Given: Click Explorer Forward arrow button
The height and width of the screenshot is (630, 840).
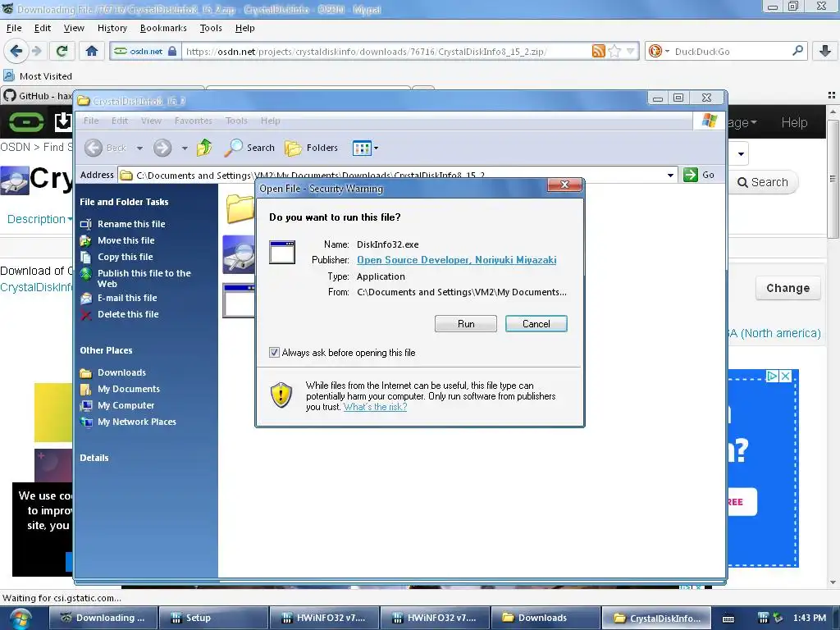Looking at the screenshot, I should pos(162,148).
